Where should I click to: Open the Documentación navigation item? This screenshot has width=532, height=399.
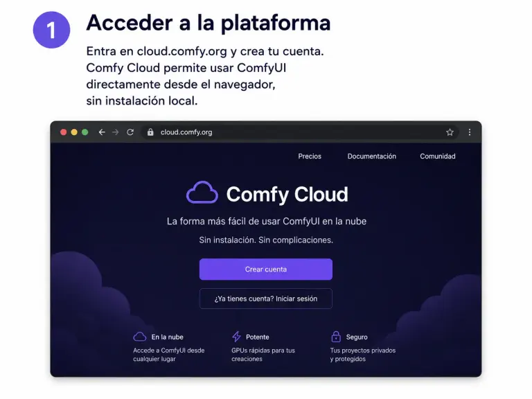[x=372, y=157]
